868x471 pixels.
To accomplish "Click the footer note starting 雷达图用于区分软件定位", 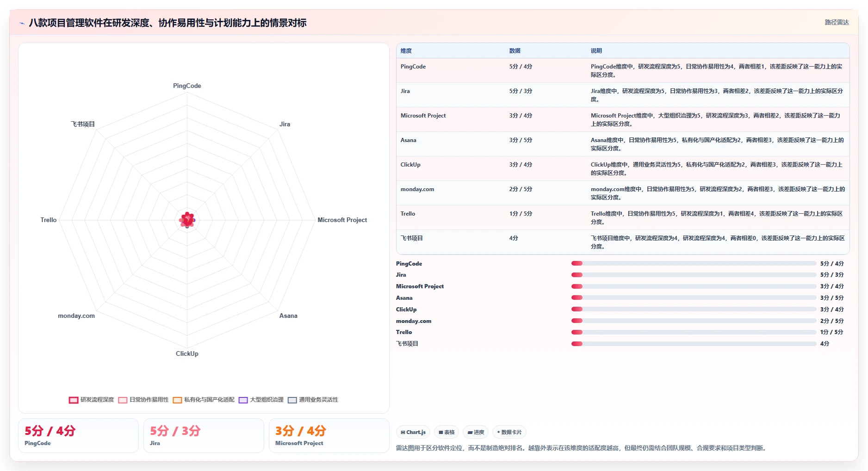I will pyautogui.click(x=582, y=448).
